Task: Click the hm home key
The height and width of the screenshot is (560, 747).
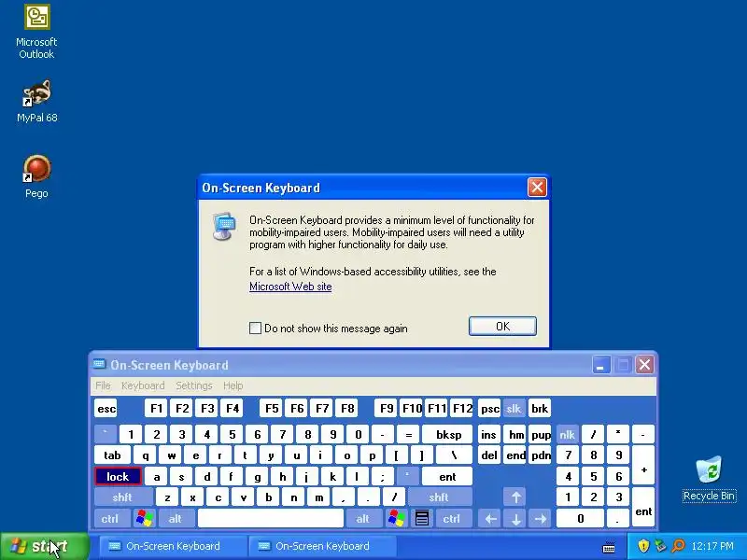Action: 516,434
